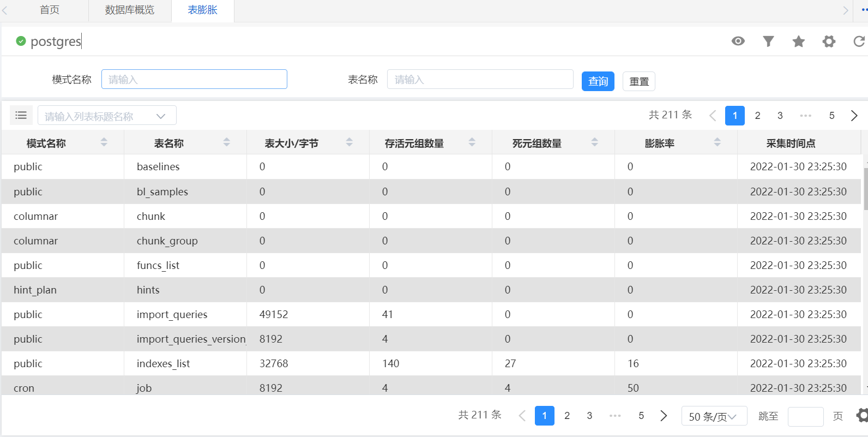Jump forward via top pagination ellipsis

805,116
